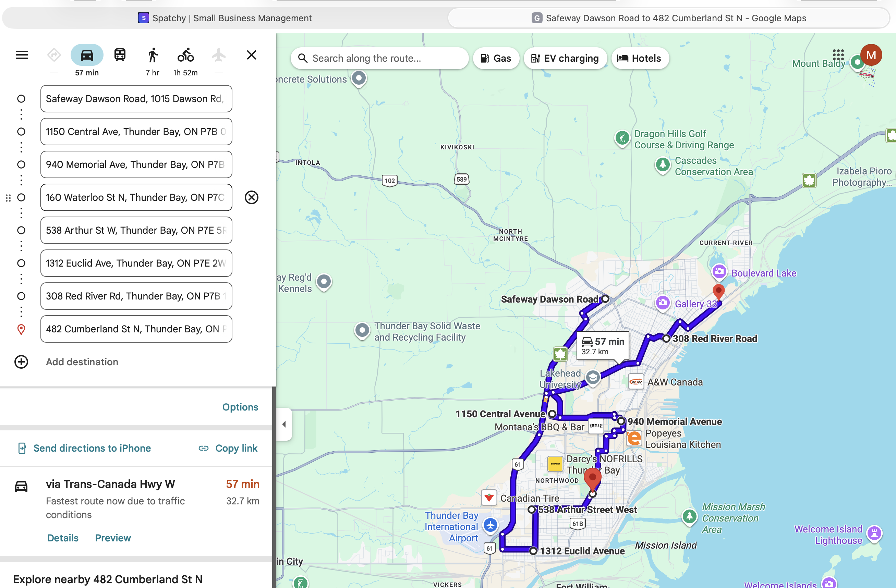Select the via Trans-Canada Hwy W route
This screenshot has height=588, width=896.
click(136, 511)
